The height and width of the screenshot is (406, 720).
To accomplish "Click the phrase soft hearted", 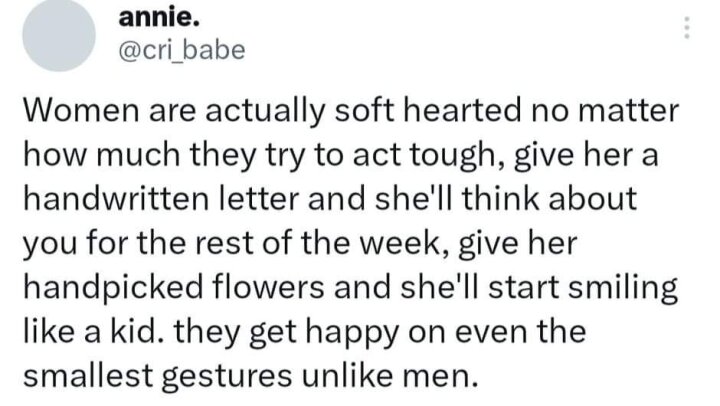I will tap(428, 111).
